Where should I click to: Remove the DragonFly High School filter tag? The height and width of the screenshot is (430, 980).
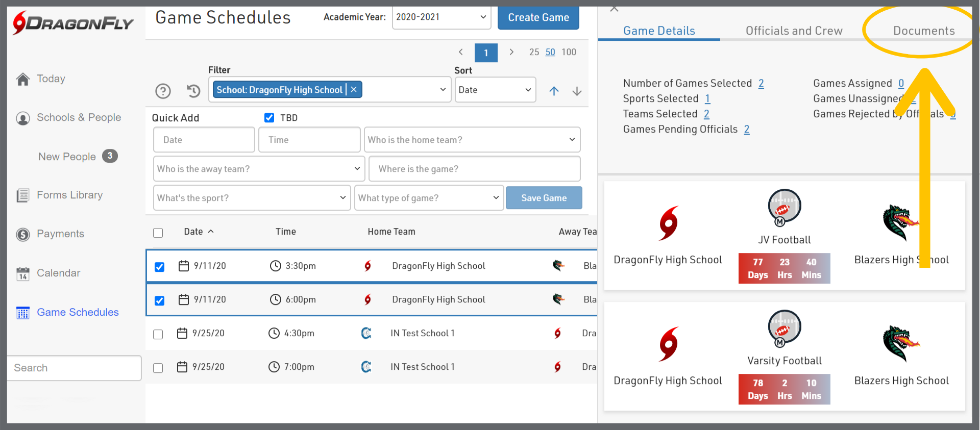[354, 90]
